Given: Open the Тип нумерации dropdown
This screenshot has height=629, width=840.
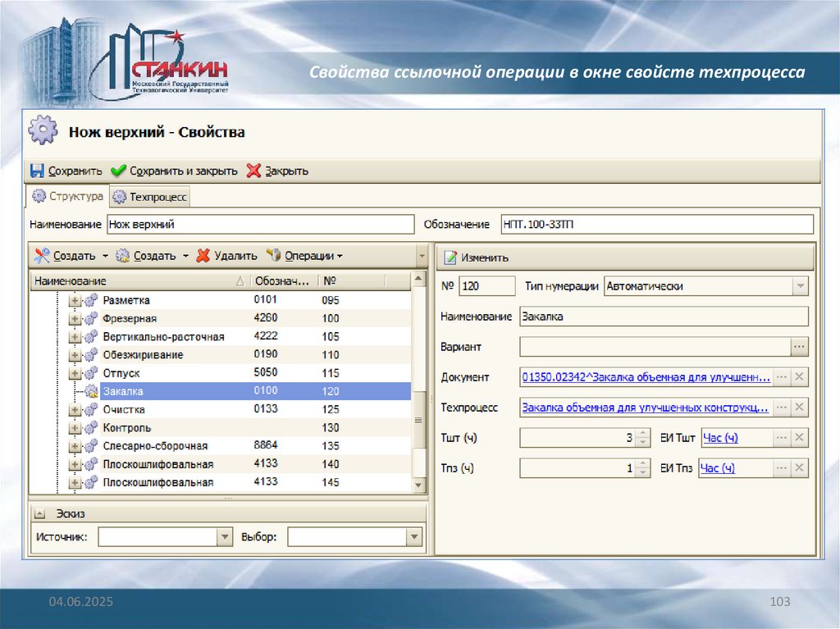Looking at the screenshot, I should (x=799, y=286).
